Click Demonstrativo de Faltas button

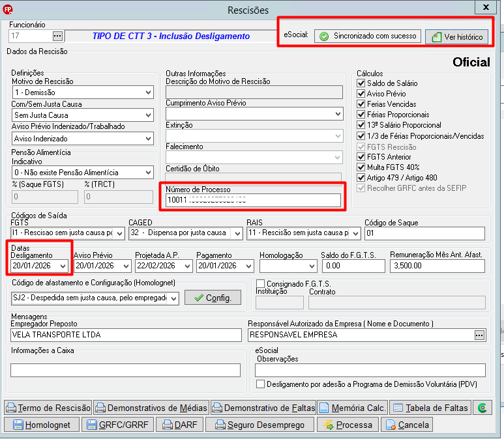pos(263,408)
